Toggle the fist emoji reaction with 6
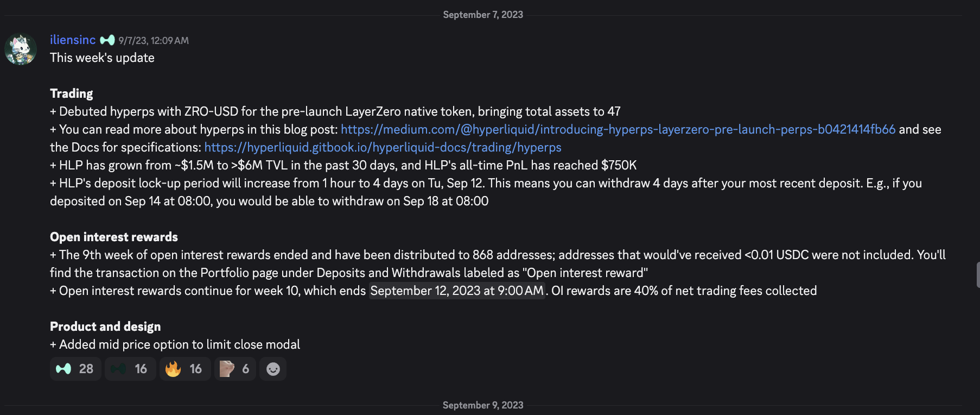 click(x=235, y=369)
